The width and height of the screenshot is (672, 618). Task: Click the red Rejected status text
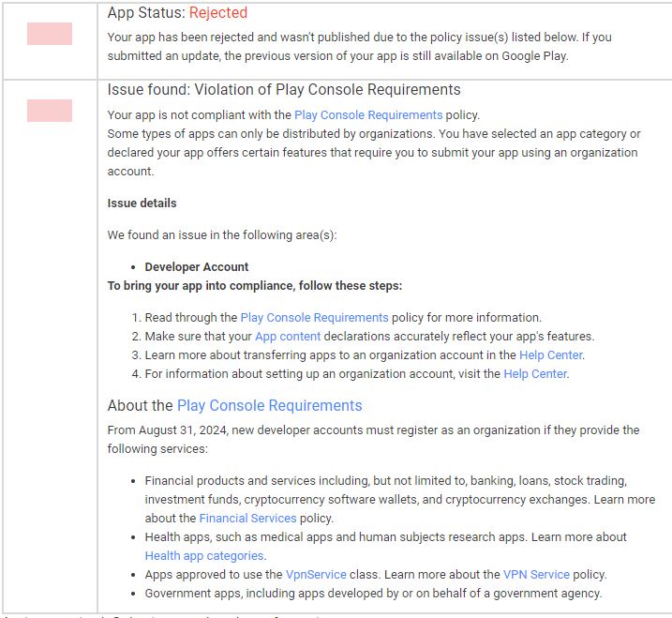point(218,13)
